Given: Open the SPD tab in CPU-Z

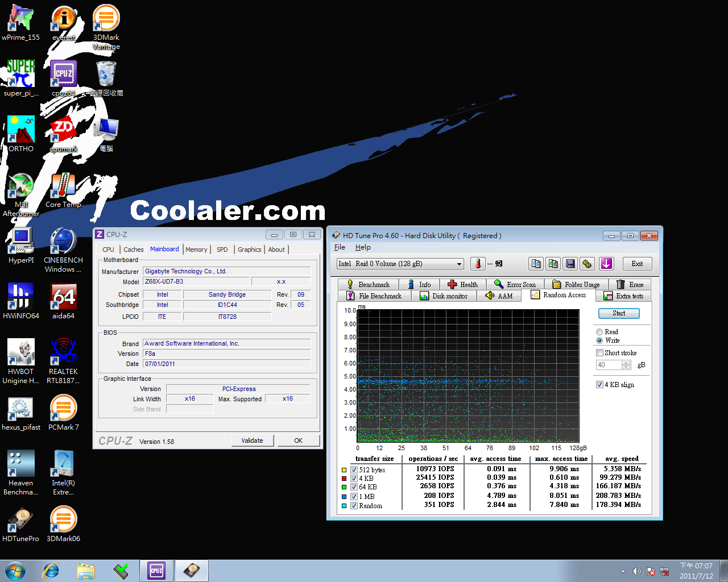Looking at the screenshot, I should click(x=222, y=250).
